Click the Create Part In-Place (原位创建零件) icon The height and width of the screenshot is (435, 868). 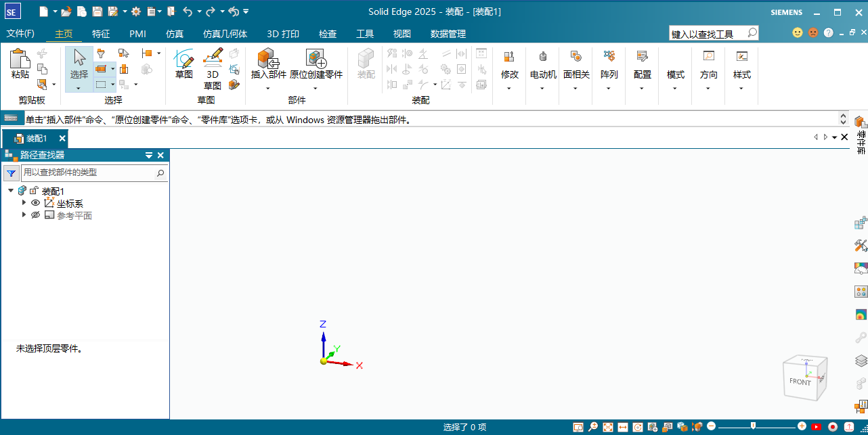[x=316, y=58]
